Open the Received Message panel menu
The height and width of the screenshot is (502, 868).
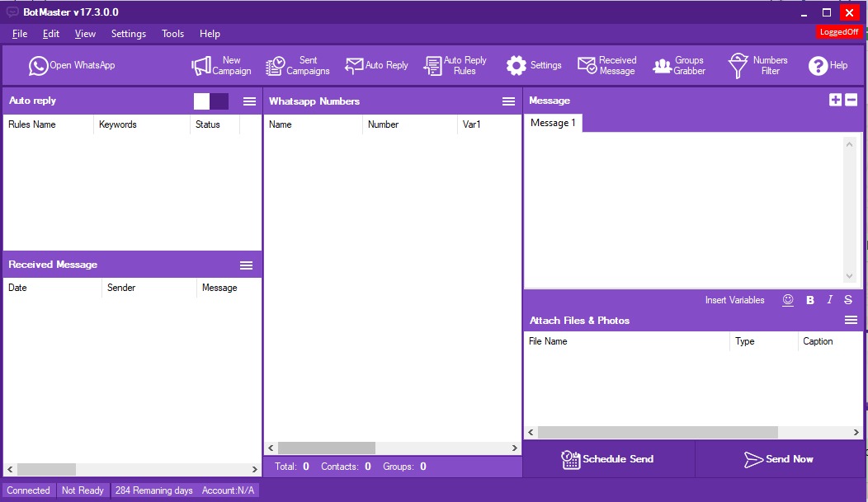tap(246, 265)
